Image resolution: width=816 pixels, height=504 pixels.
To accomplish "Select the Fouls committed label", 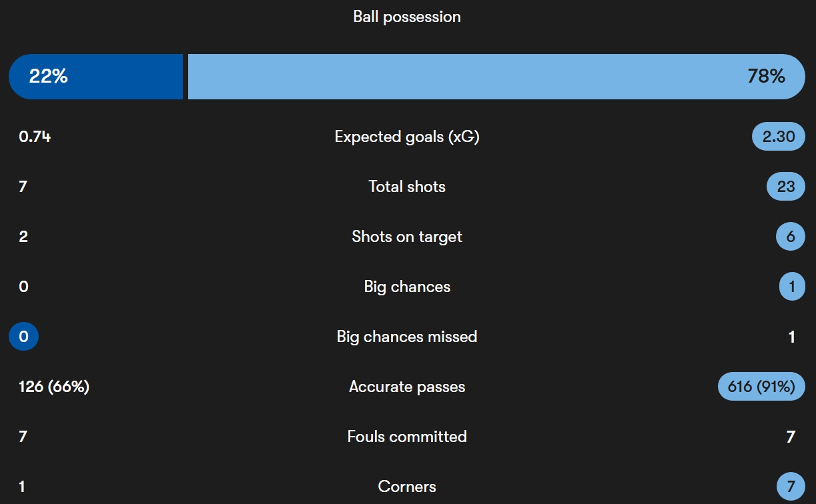I will [x=407, y=437].
